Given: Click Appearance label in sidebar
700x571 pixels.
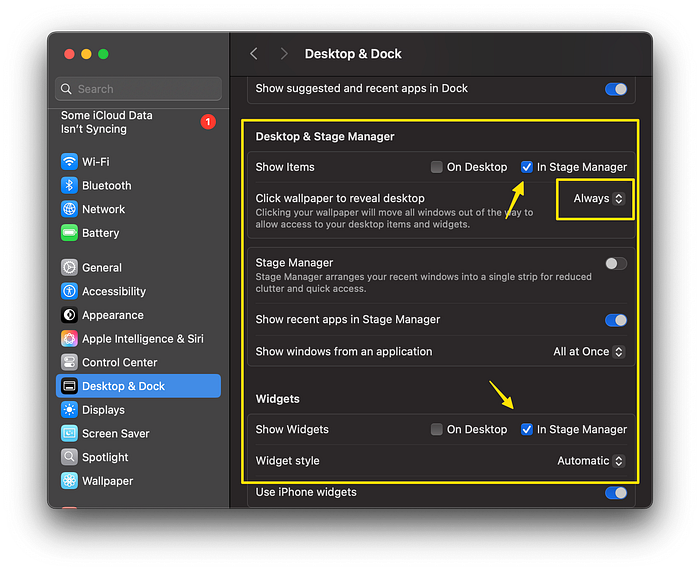Looking at the screenshot, I should point(113,315).
